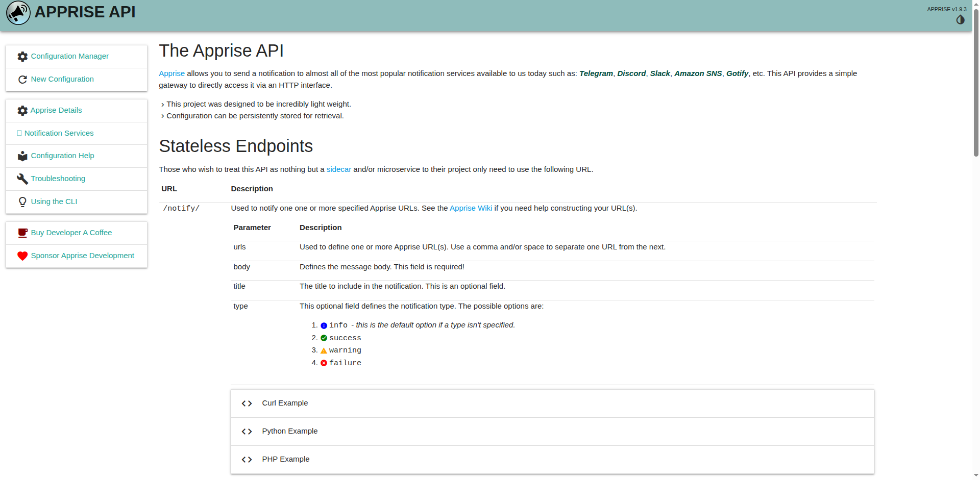Open New Configuration menu entry
The width and height of the screenshot is (980, 480).
[x=77, y=79]
